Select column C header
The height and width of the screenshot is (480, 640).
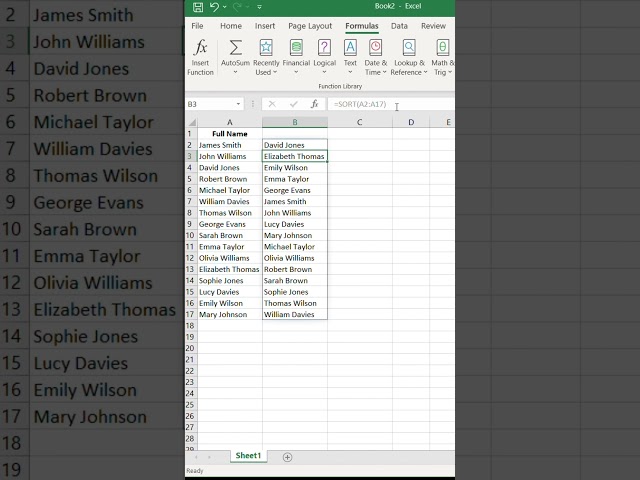pyautogui.click(x=360, y=122)
